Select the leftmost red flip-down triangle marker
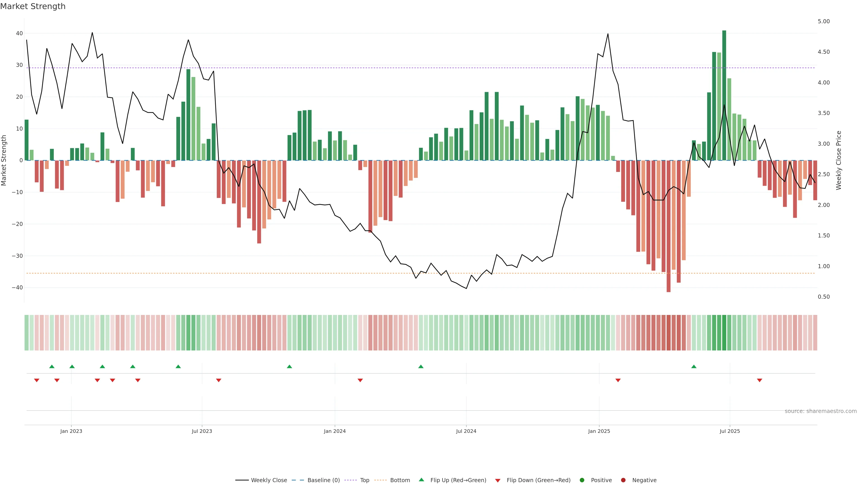Image resolution: width=868 pixels, height=488 pixels. pyautogui.click(x=37, y=380)
